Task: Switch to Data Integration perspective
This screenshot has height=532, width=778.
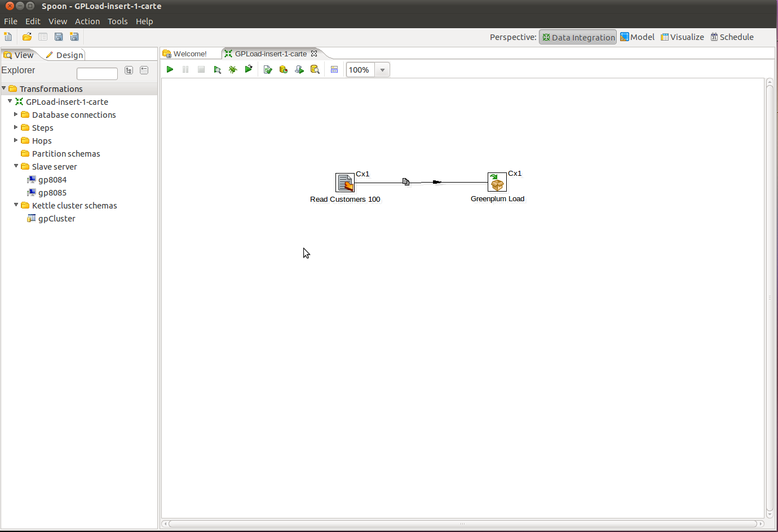Action: coord(578,37)
